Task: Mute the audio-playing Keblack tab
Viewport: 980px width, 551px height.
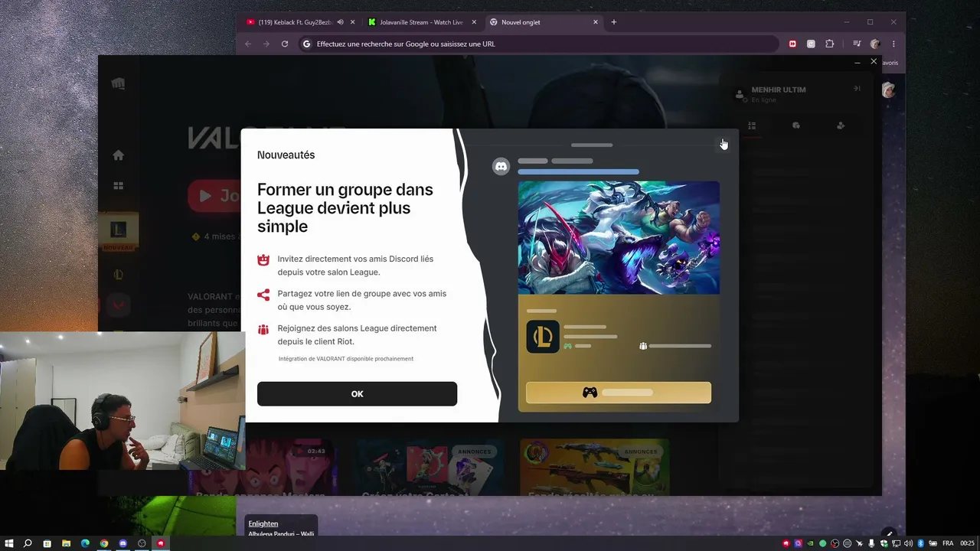Action: pyautogui.click(x=340, y=22)
